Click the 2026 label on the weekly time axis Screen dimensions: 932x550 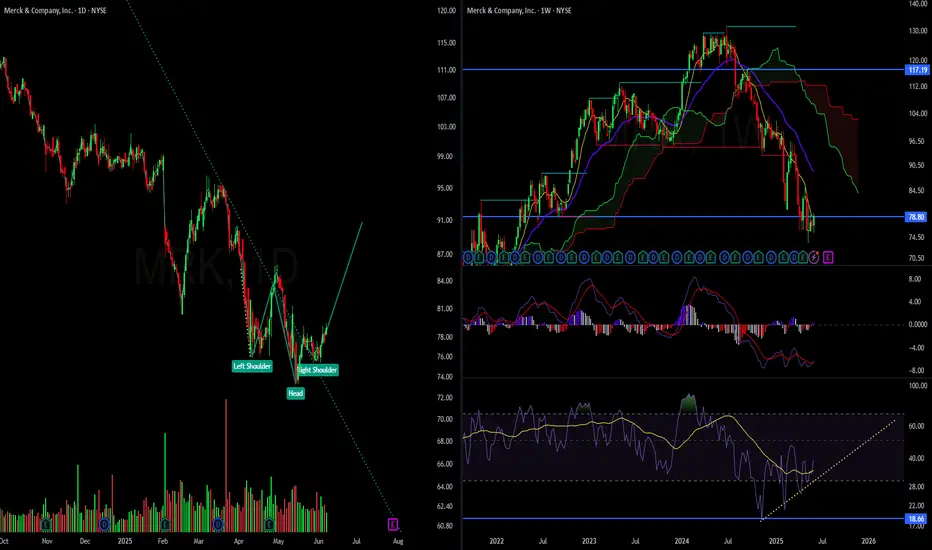[x=868, y=541]
